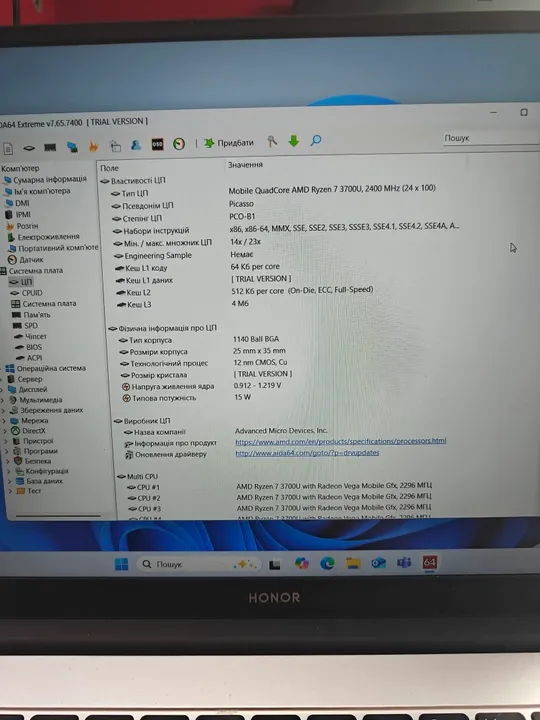Viewport: 540px width, 720px height.
Task: Click the CPU chip toolbar icon
Action: point(29,148)
